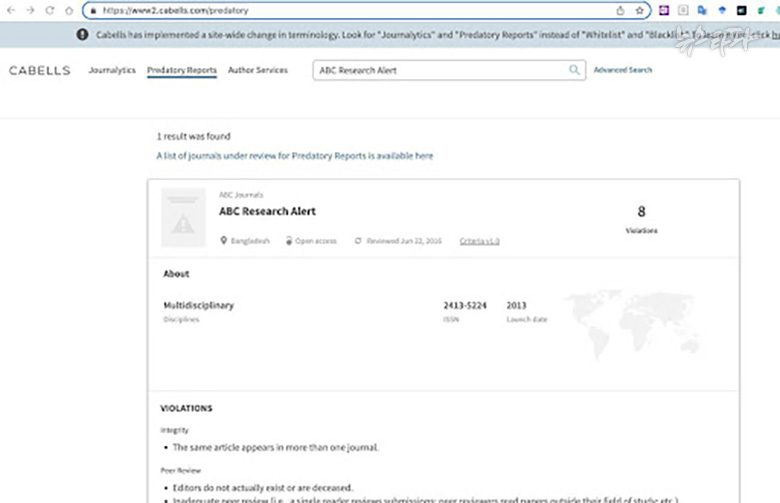Click the share page icon in address bar
Image resolution: width=780 pixels, height=503 pixels.
pos(620,10)
